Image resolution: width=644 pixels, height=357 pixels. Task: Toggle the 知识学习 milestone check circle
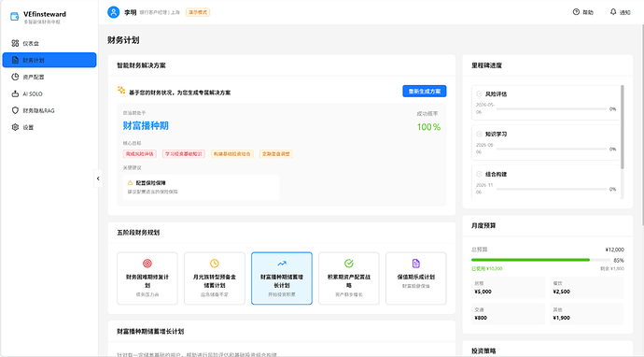479,134
